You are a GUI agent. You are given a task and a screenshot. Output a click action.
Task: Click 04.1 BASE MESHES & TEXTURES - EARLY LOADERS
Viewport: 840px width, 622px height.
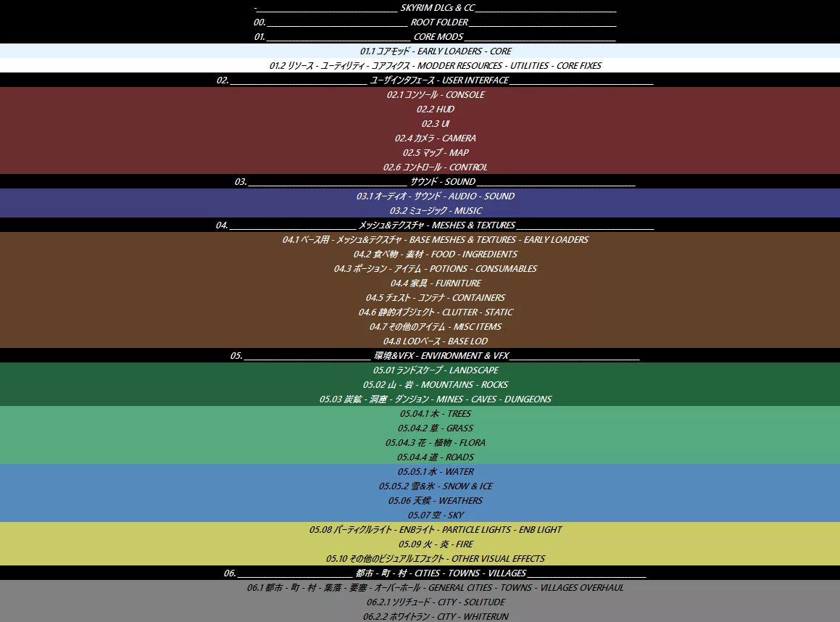(420, 239)
